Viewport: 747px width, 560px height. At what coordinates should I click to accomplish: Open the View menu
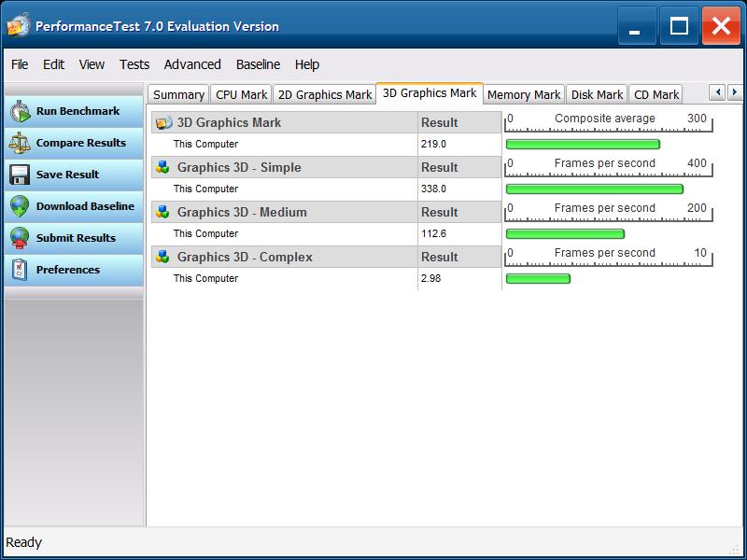(x=92, y=64)
